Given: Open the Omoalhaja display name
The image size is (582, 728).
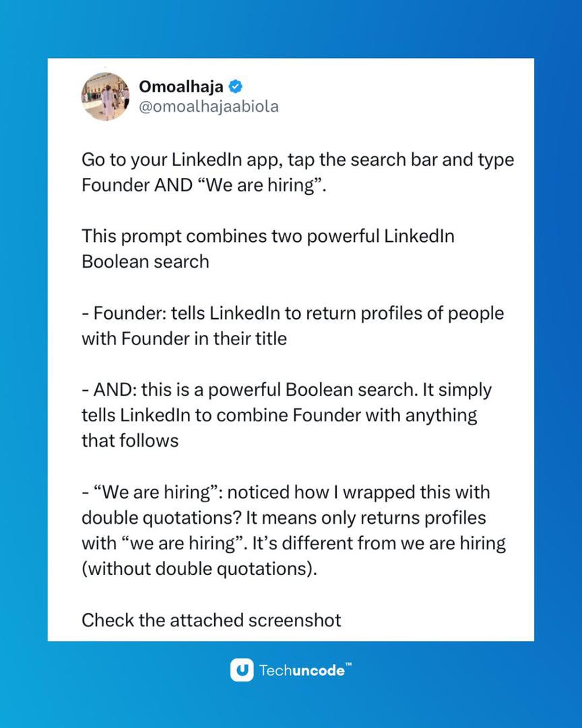Looking at the screenshot, I should tap(181, 86).
